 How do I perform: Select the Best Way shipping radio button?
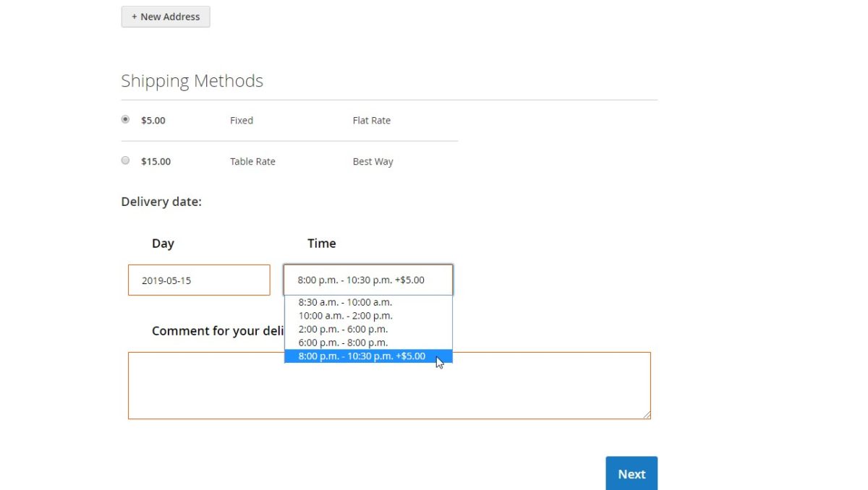tap(125, 160)
